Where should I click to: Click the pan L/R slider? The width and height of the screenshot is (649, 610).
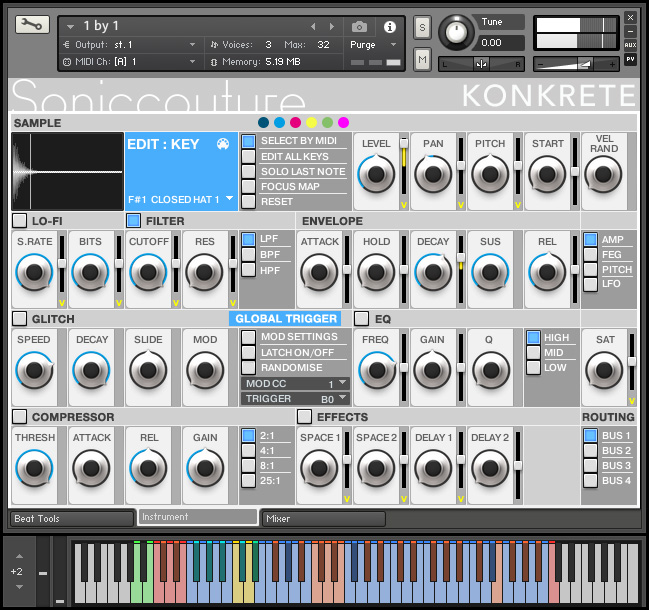[481, 64]
